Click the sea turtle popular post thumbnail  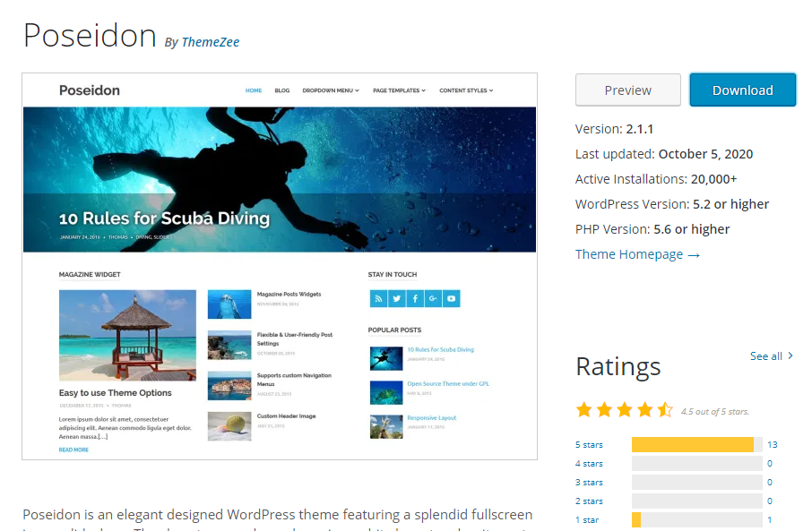click(x=386, y=393)
